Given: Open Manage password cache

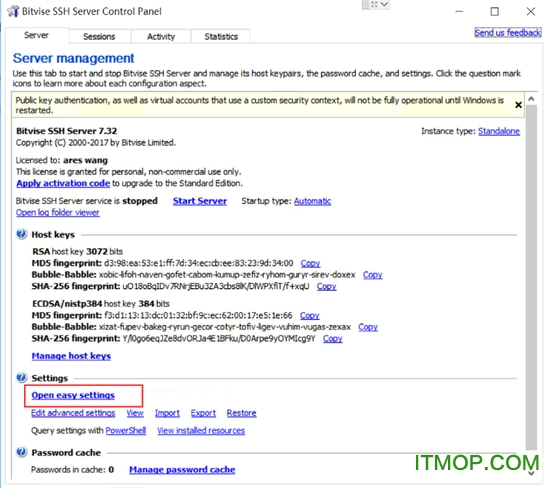Looking at the screenshot, I should (182, 470).
